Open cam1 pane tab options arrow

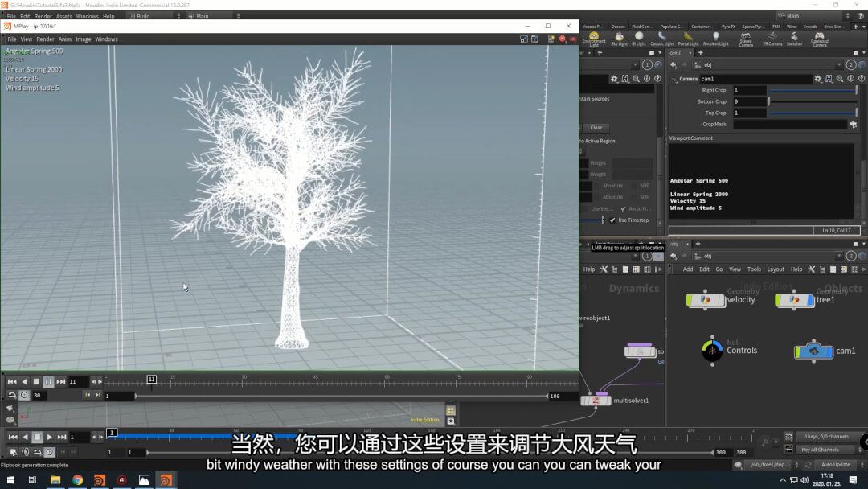tap(863, 52)
